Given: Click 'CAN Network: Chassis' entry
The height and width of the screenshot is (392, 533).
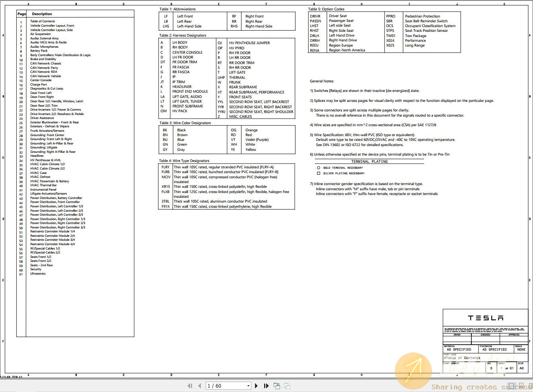Looking at the screenshot, I should coord(46,63).
